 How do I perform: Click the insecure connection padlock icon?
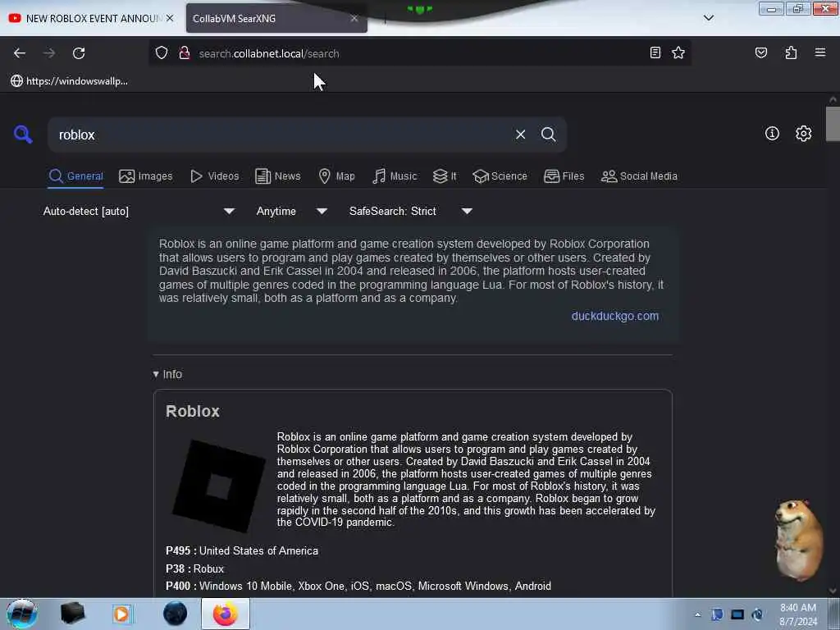pos(185,53)
